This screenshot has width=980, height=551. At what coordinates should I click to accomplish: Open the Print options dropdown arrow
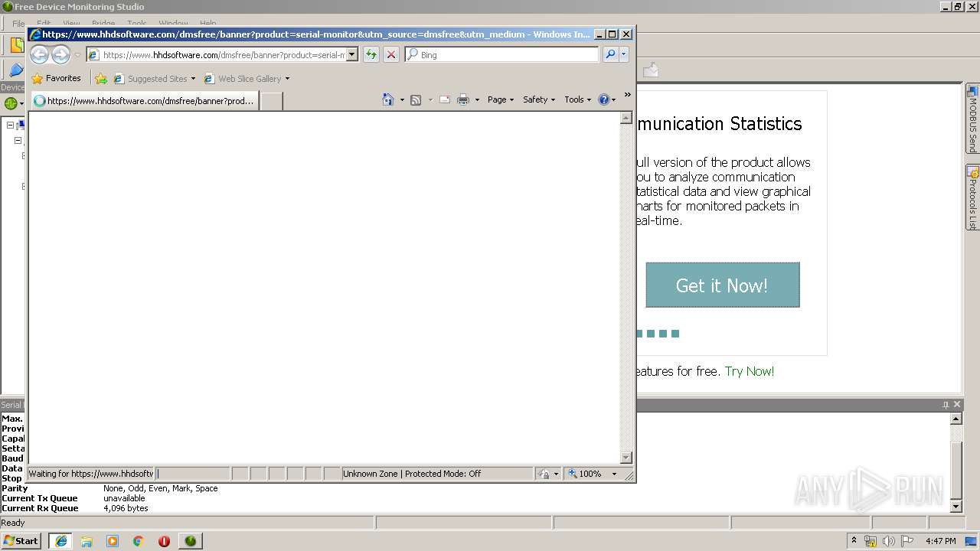477,99
